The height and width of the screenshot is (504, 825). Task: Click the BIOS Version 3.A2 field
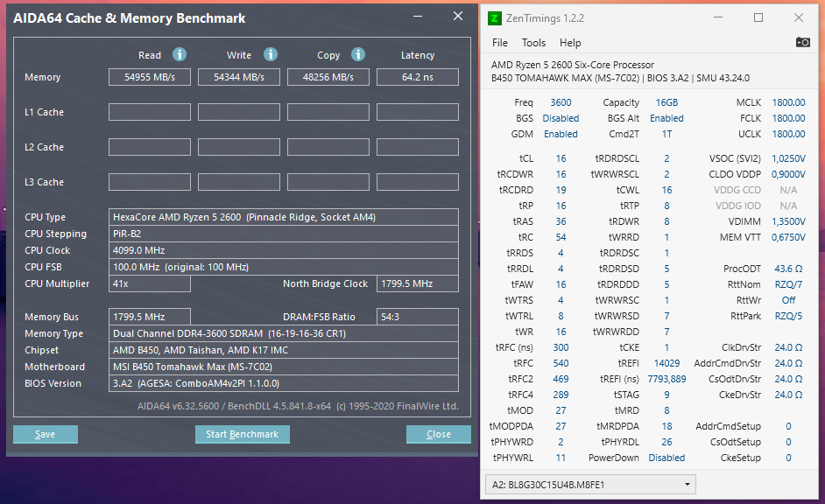click(284, 383)
